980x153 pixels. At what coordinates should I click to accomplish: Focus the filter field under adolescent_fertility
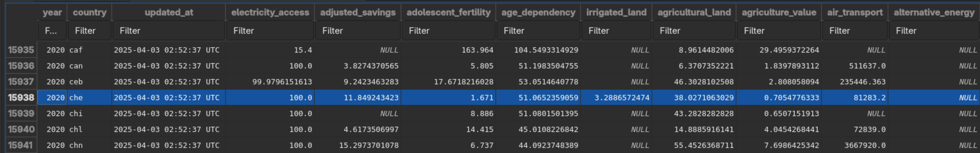pos(448,31)
